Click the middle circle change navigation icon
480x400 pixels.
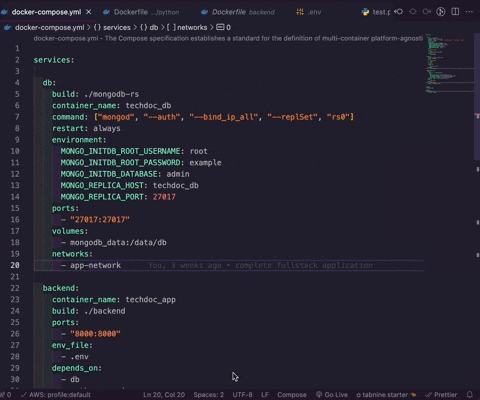(413, 12)
